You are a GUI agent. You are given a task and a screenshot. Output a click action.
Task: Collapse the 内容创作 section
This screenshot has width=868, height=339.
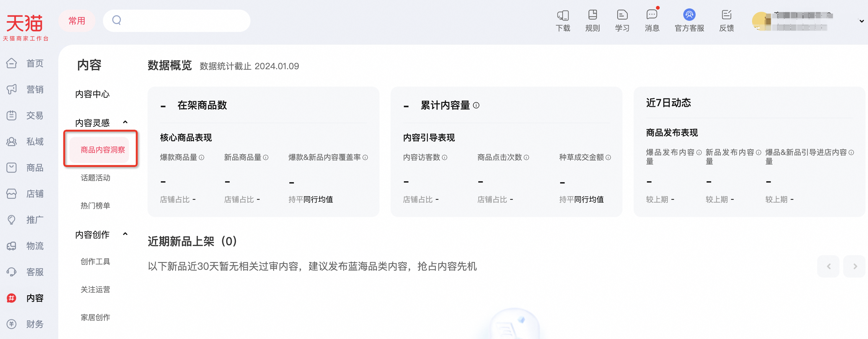(x=125, y=234)
